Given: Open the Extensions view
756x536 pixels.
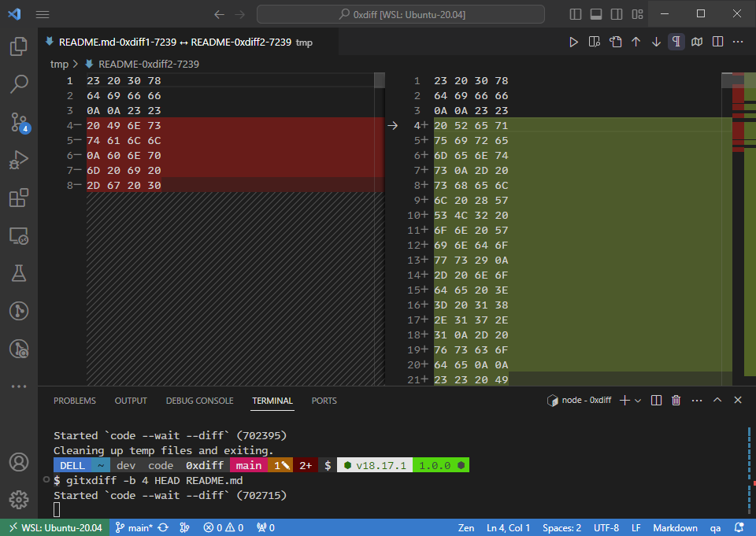Looking at the screenshot, I should point(19,198).
